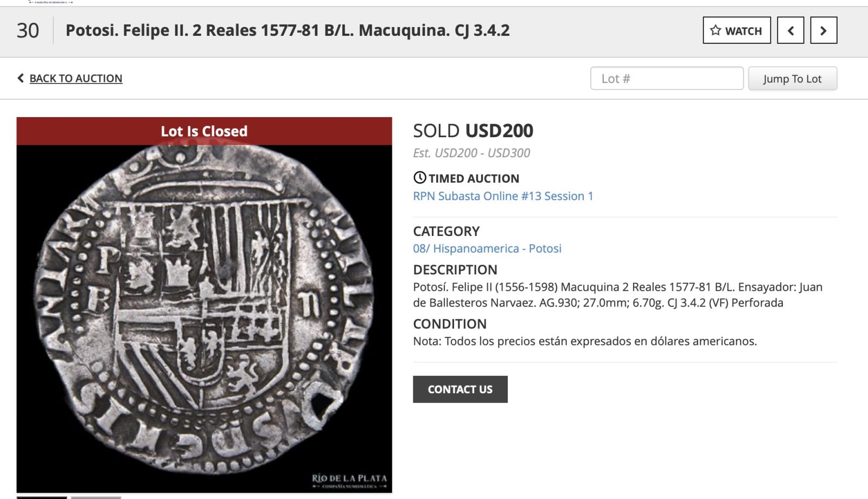Open the Hispanoamerica - Potosi category link

click(x=487, y=248)
